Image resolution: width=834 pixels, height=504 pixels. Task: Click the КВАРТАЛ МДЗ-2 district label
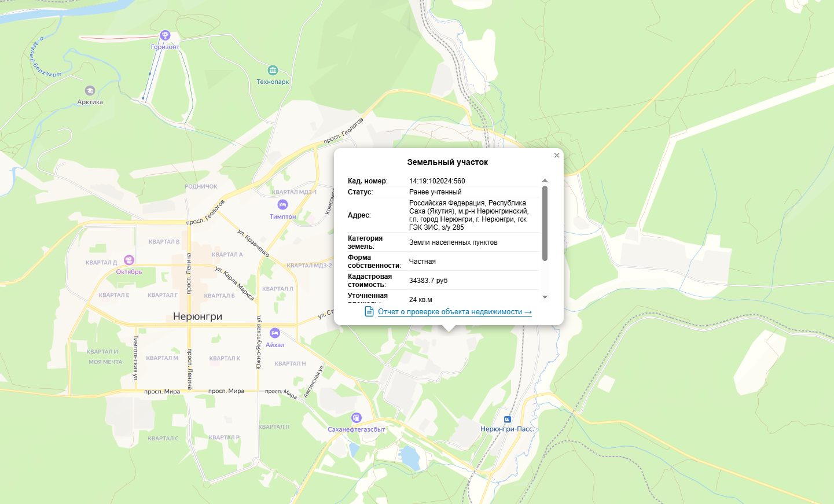click(309, 266)
